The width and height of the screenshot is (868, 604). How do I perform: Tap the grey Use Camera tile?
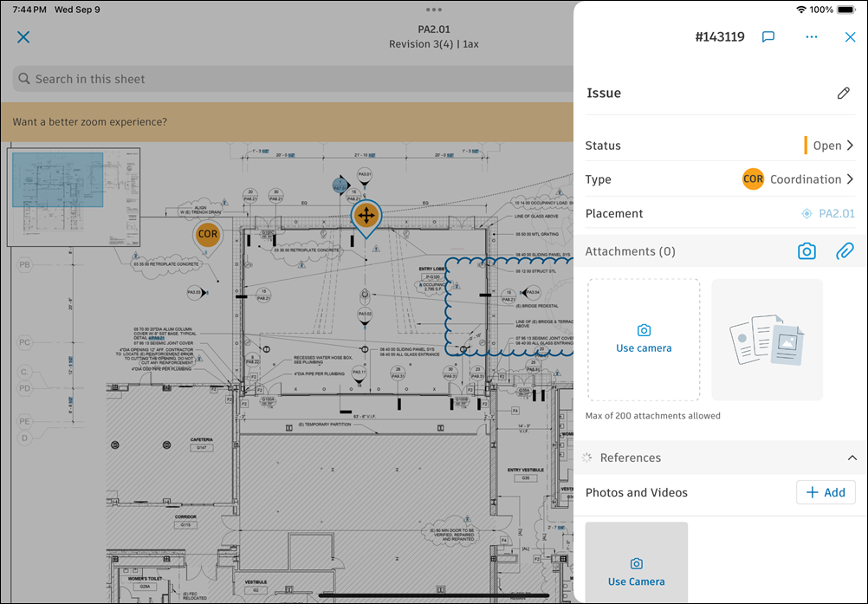[x=637, y=563]
